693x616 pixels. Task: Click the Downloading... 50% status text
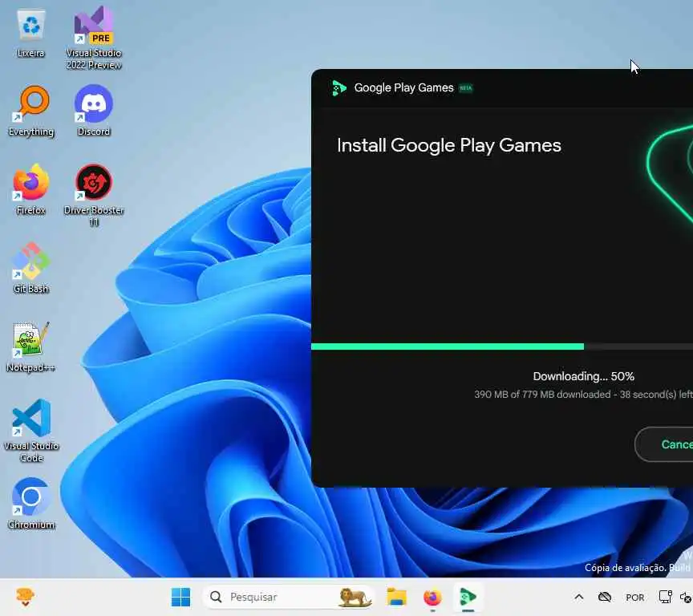coord(583,376)
